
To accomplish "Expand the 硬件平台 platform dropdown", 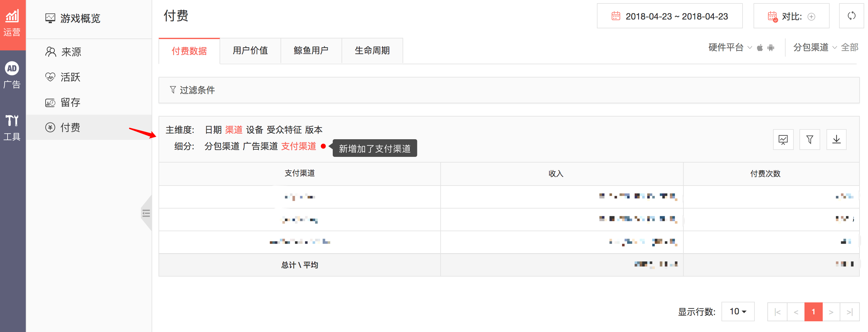I will tap(730, 48).
